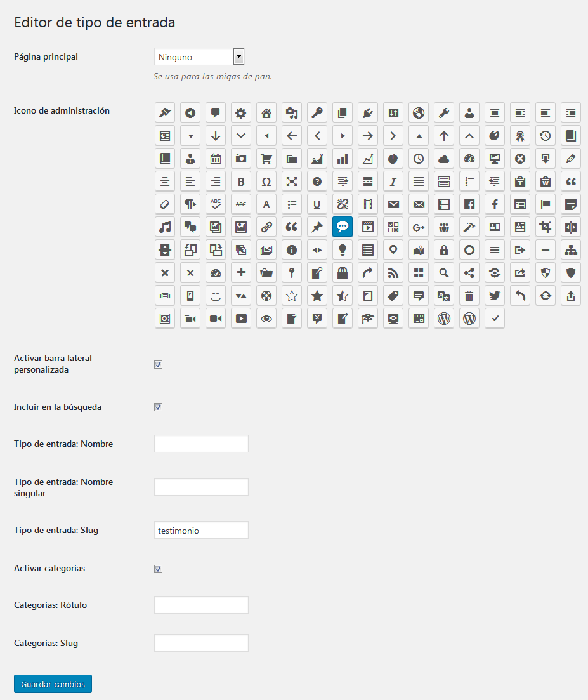
Task: Uncheck Activar barra lateral personalizada
Action: tap(158, 364)
